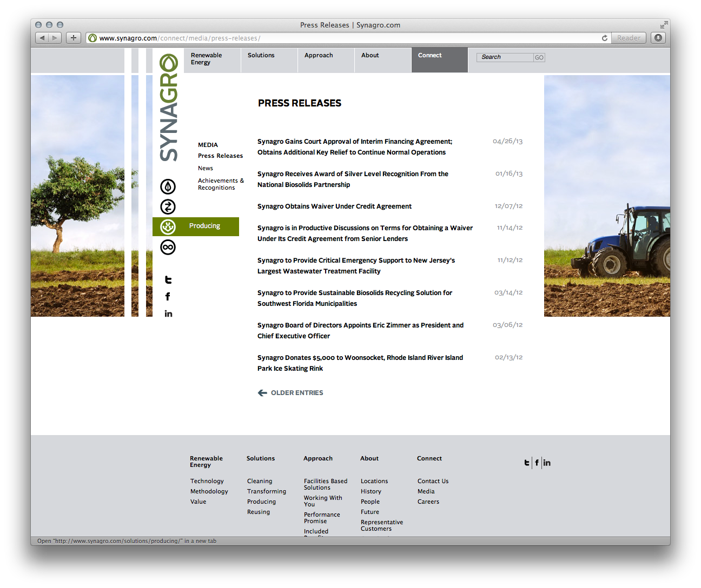This screenshot has height=588, width=701.
Task: Select News in the Media sidebar
Action: point(206,169)
